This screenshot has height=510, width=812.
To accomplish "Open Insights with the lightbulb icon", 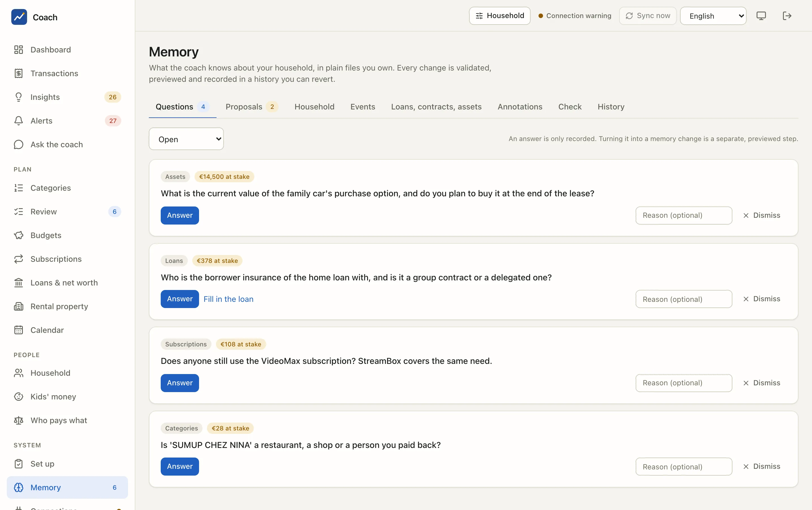I will tap(67, 97).
